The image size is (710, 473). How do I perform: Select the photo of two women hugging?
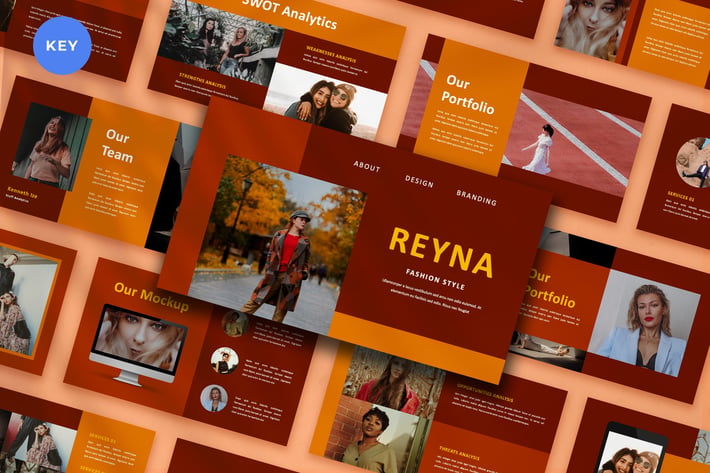point(325,101)
